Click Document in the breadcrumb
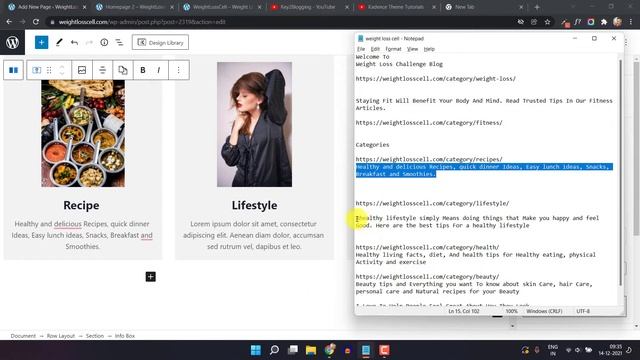Screen dimensions: 640x360 pos(23,336)
